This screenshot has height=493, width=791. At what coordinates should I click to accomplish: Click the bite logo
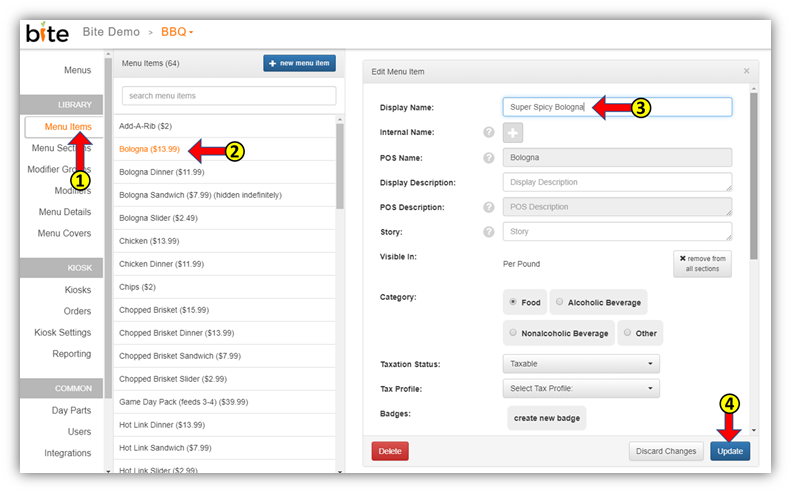[x=47, y=32]
